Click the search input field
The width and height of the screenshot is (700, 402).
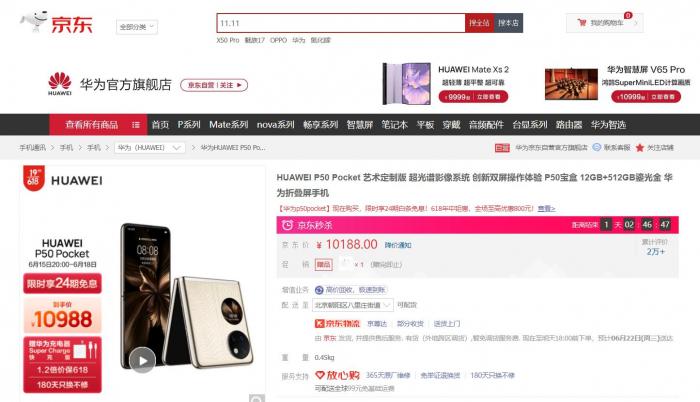[341, 23]
